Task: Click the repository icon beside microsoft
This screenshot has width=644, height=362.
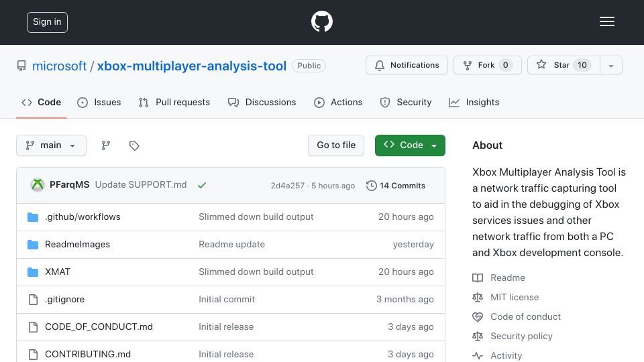Action: 21,66
